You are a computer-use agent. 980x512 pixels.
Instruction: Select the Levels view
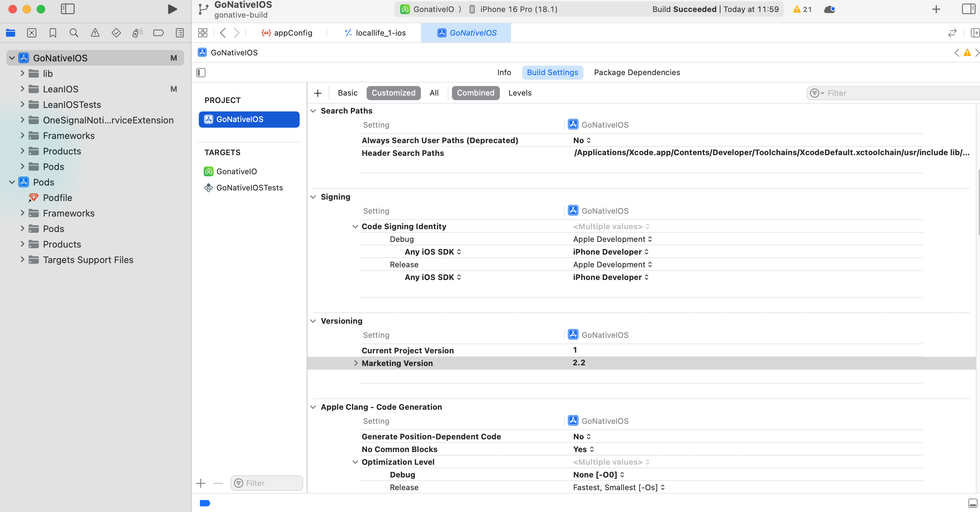520,93
